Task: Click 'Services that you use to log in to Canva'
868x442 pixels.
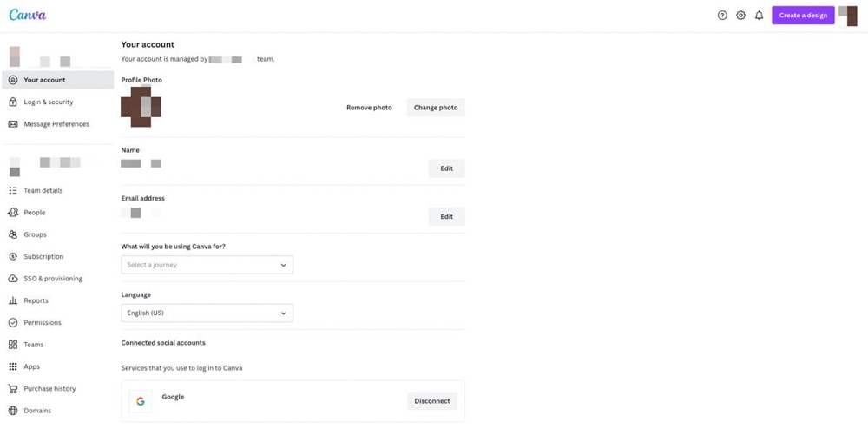Action: 181,368
